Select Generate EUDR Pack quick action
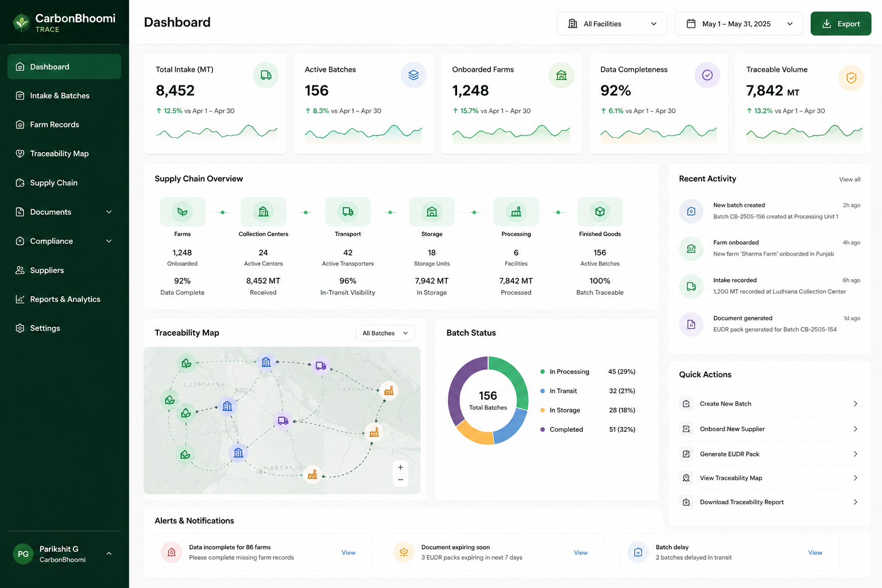Screen dimensions: 882x588 coord(769,454)
